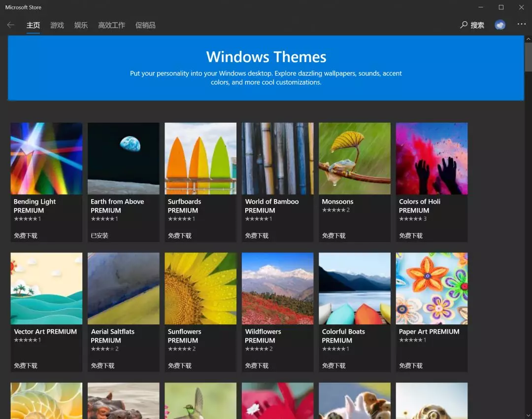Open the three-dot more menu

(521, 24)
